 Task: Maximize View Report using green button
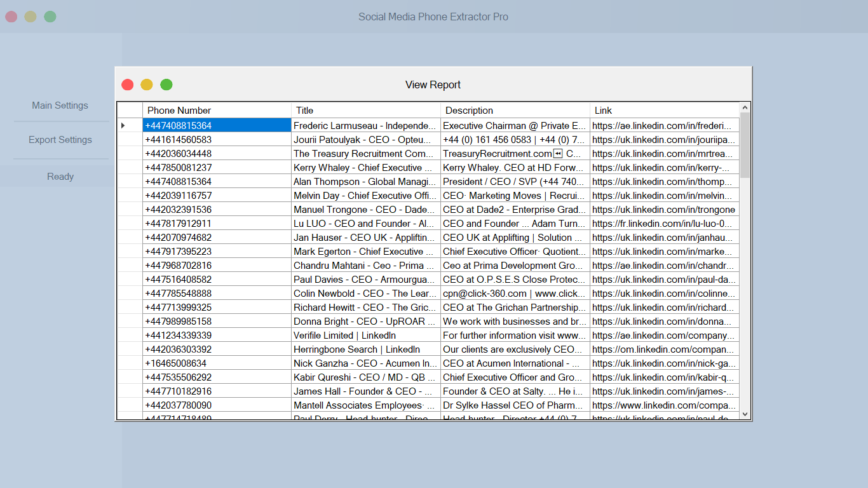pos(166,85)
